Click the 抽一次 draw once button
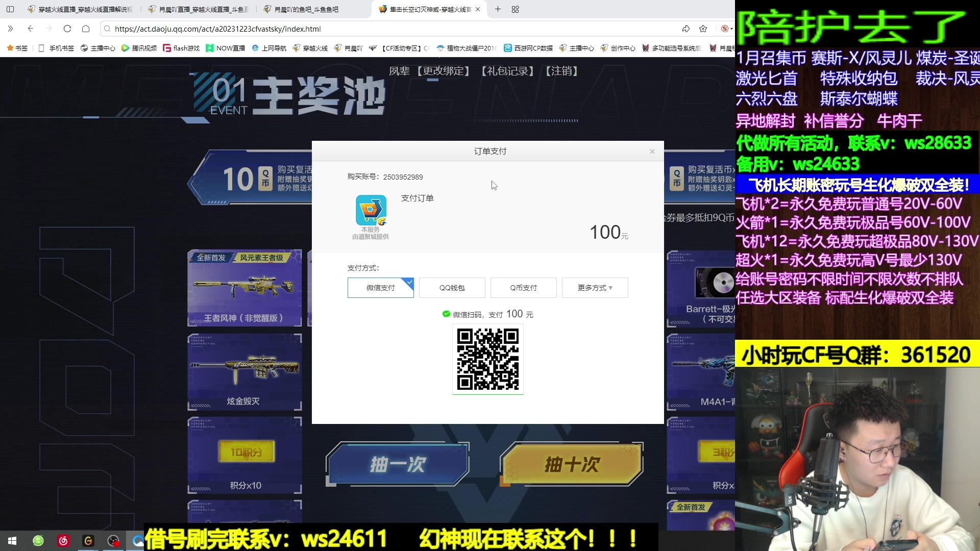 pos(398,464)
